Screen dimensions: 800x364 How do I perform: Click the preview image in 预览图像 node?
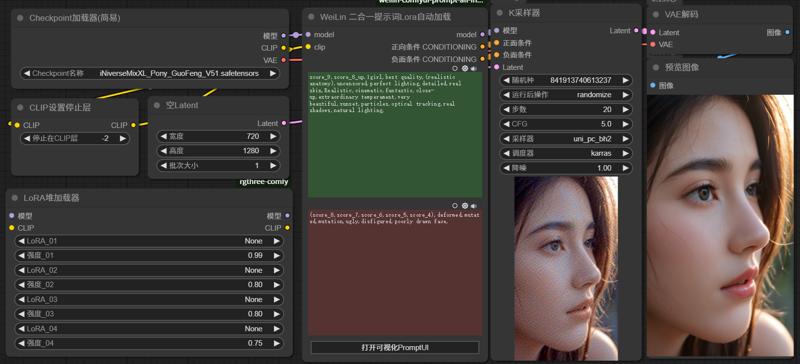point(720,225)
